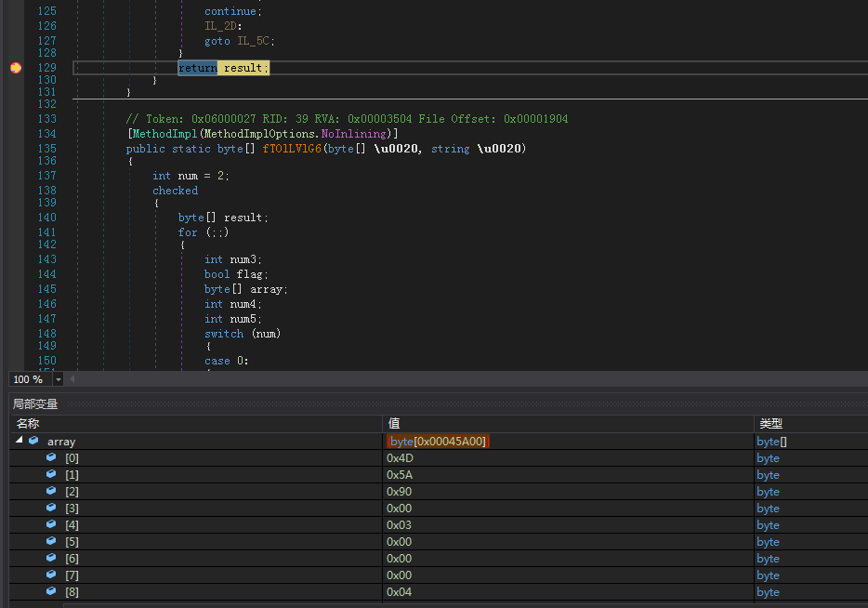
Task: Select the byte[0x00045A00] array value
Action: click(438, 442)
